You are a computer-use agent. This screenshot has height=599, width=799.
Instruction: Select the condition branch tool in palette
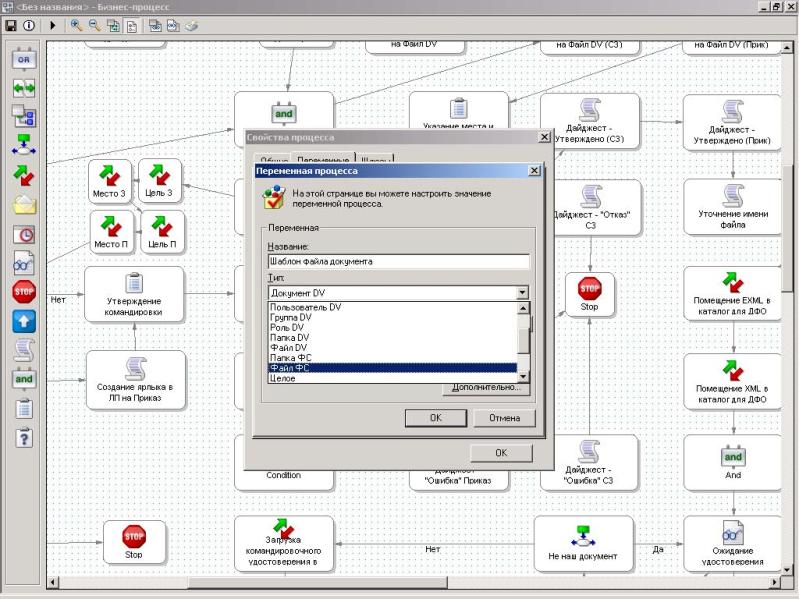(x=24, y=145)
